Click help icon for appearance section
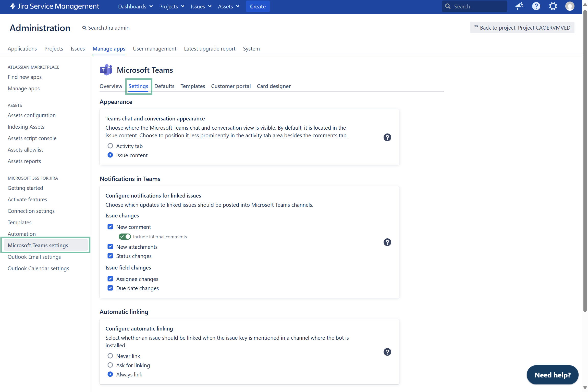Viewport: 588px width, 392px height. tap(387, 137)
